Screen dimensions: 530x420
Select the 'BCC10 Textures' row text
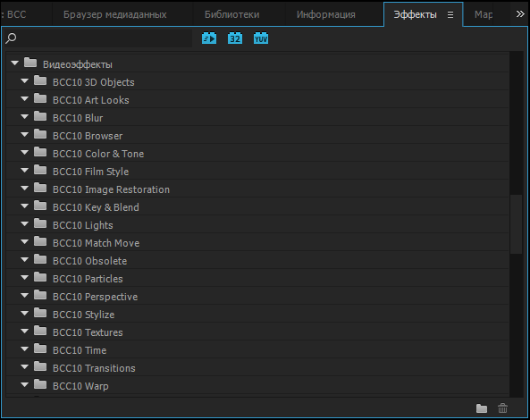[88, 332]
